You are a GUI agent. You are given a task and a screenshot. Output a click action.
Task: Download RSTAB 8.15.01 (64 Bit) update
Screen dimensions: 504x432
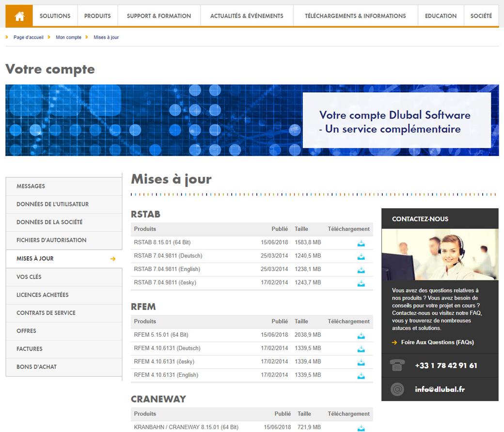click(x=361, y=243)
